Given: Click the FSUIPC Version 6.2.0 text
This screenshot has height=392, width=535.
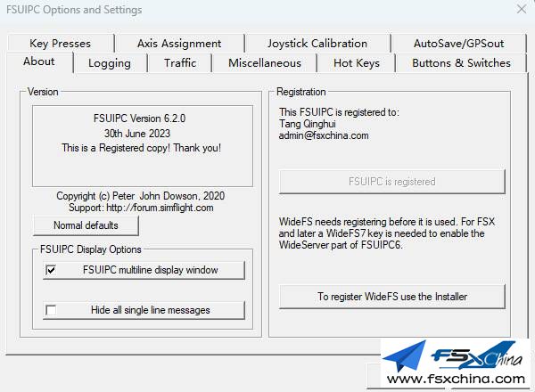Looking at the screenshot, I should [x=139, y=118].
